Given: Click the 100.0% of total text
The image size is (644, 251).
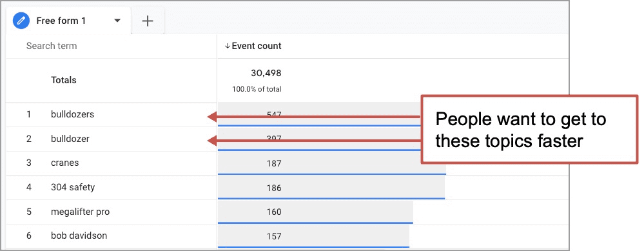Looking at the screenshot, I should click(x=257, y=89).
